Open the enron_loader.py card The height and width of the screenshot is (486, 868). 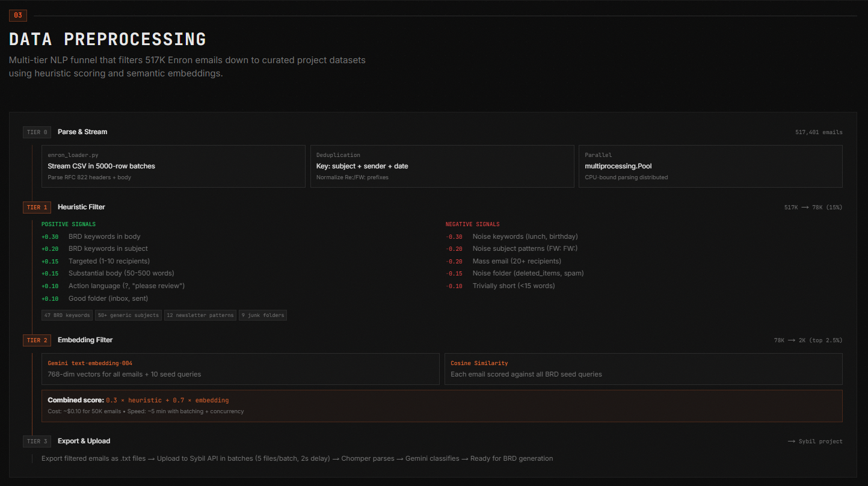click(173, 166)
